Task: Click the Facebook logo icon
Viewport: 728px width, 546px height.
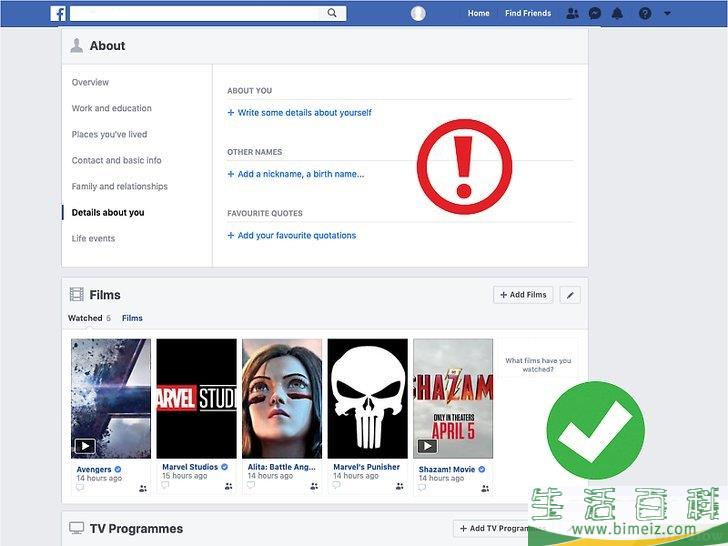Action: tap(58, 13)
